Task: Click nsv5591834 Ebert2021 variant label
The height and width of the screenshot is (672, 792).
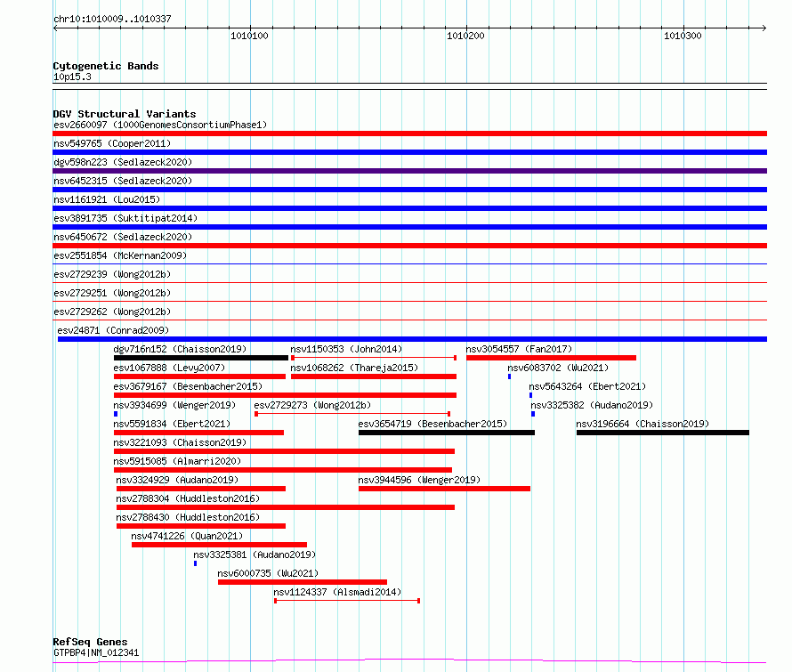Action: click(172, 424)
